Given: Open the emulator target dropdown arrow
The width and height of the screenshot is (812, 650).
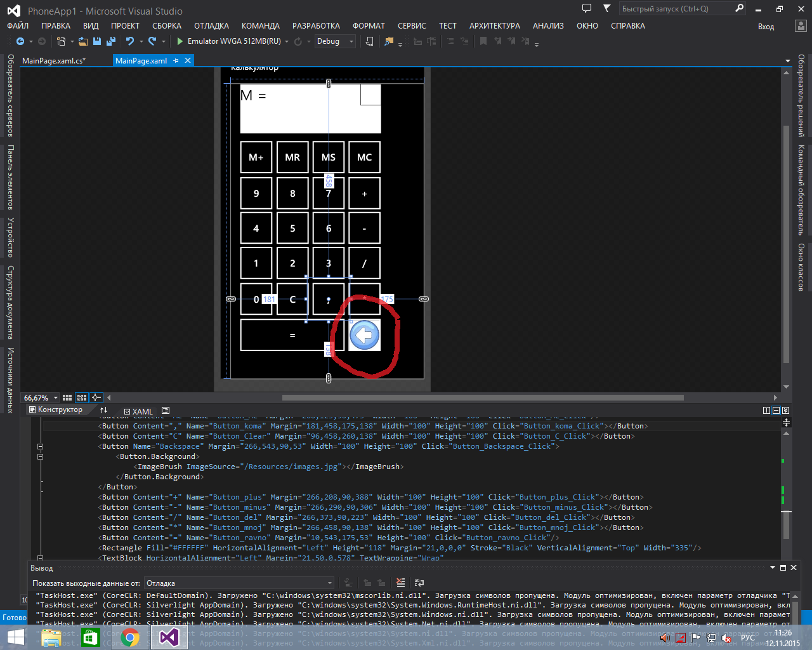Looking at the screenshot, I should [x=287, y=41].
